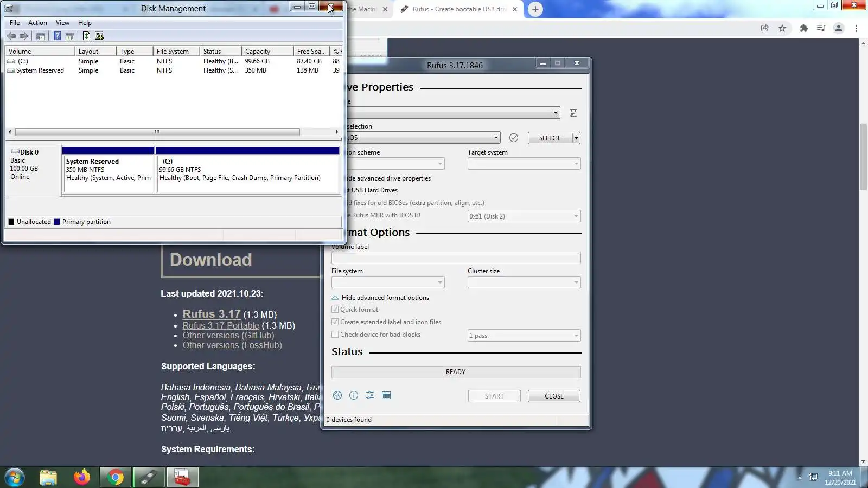The width and height of the screenshot is (868, 488).
Task: Click the CLOSE button in Rufus
Action: (554, 396)
